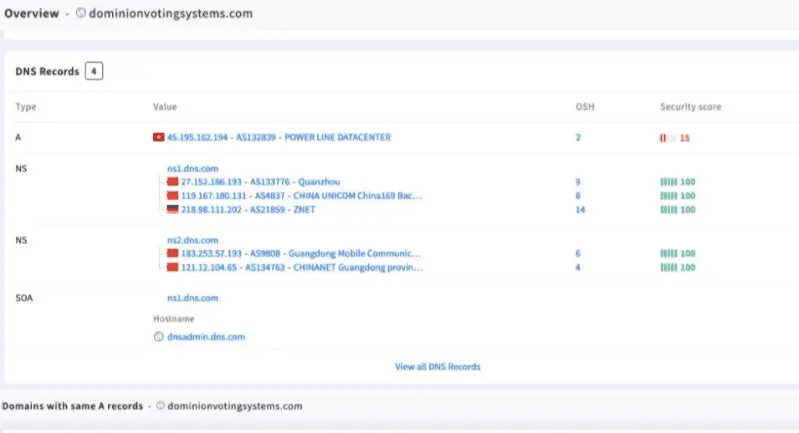Click OSH count 14 for ZNET
Screen dimensions: 799x433
pos(580,210)
